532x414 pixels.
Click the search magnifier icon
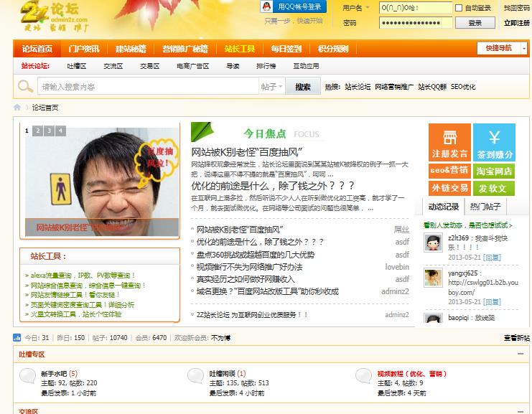point(25,87)
